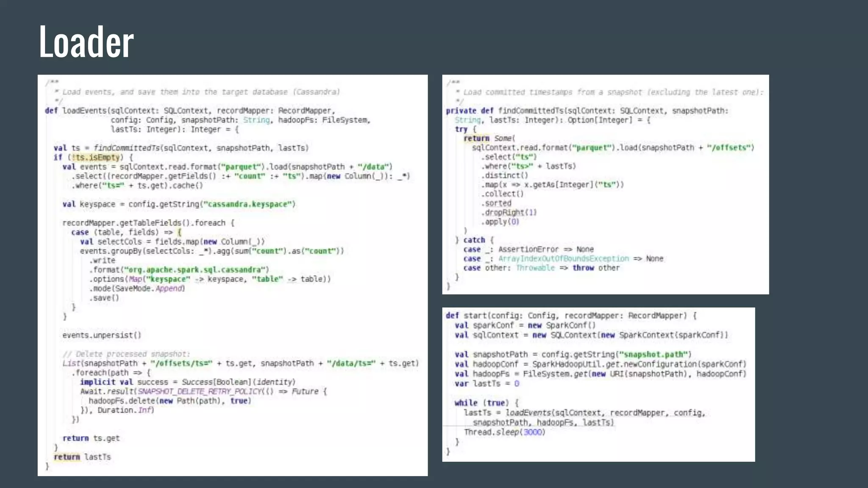Click the Thread.sleep(3000) call
The image size is (868, 488).
504,432
